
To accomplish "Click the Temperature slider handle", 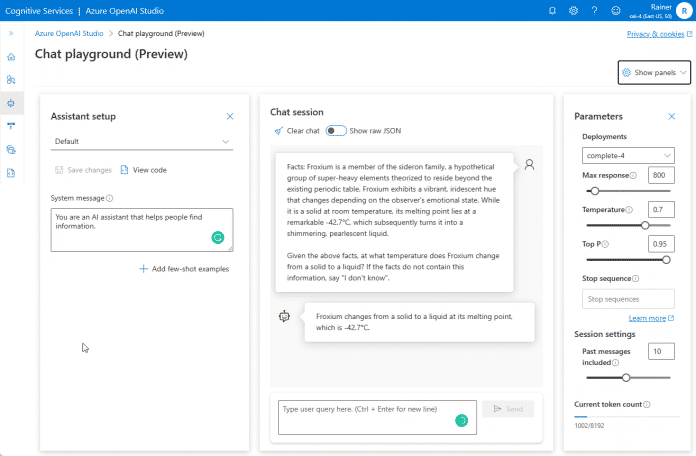I will [x=645, y=225].
